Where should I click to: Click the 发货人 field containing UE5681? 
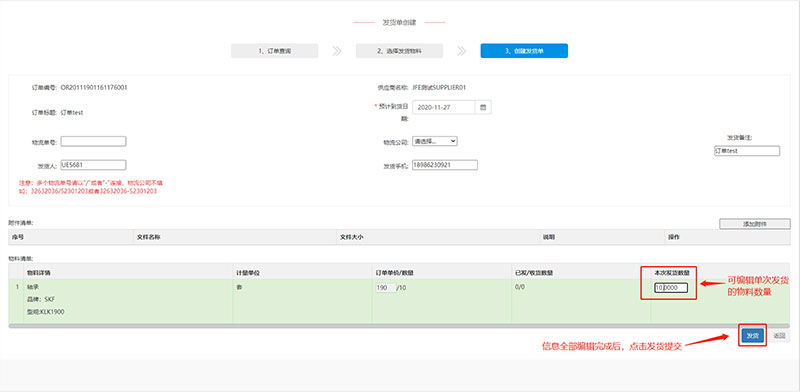pos(93,165)
